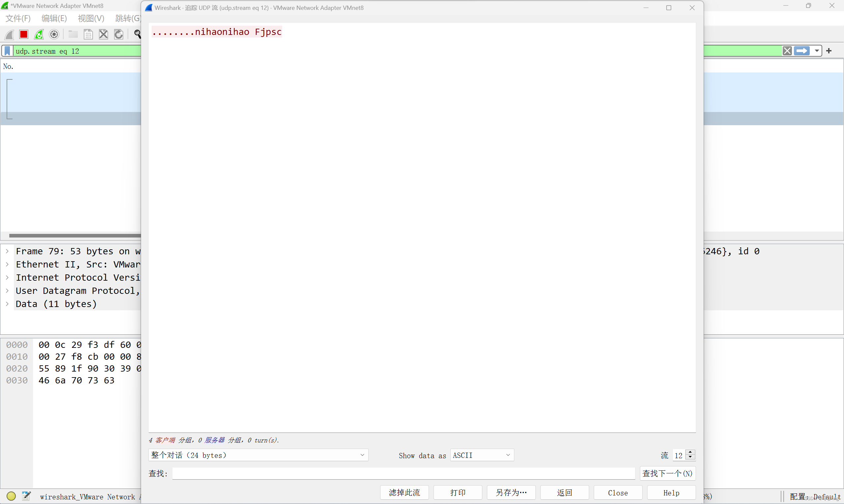Open the Show data as ASCII dropdown
This screenshot has height=504, width=844.
pos(482,455)
